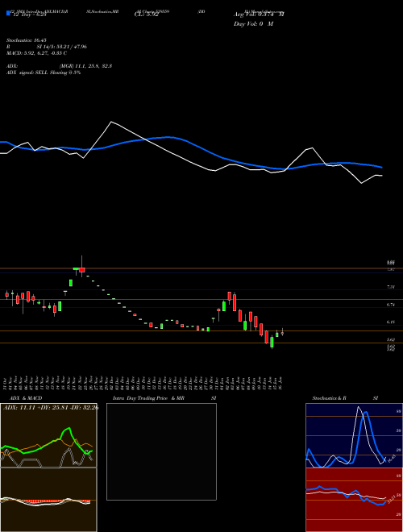Click the white price line peak
The height and width of the screenshot is (532, 403).
pos(111,122)
